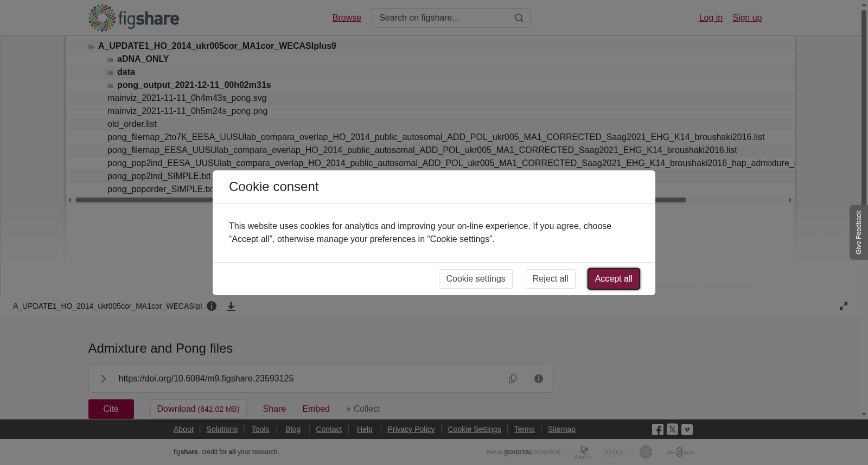Click the aDNA_ONLY folder icon
The height and width of the screenshot is (465, 868).
(110, 60)
